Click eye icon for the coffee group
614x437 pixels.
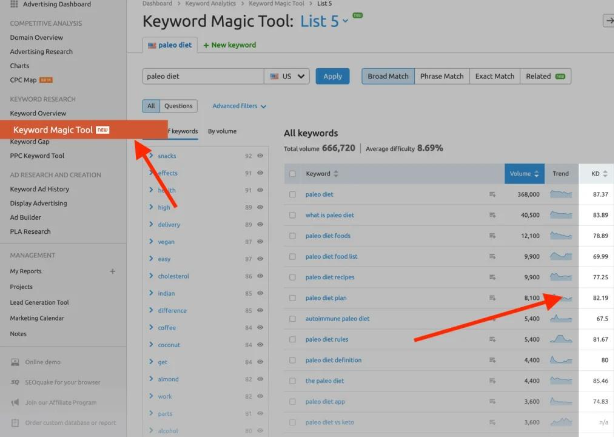click(259, 327)
